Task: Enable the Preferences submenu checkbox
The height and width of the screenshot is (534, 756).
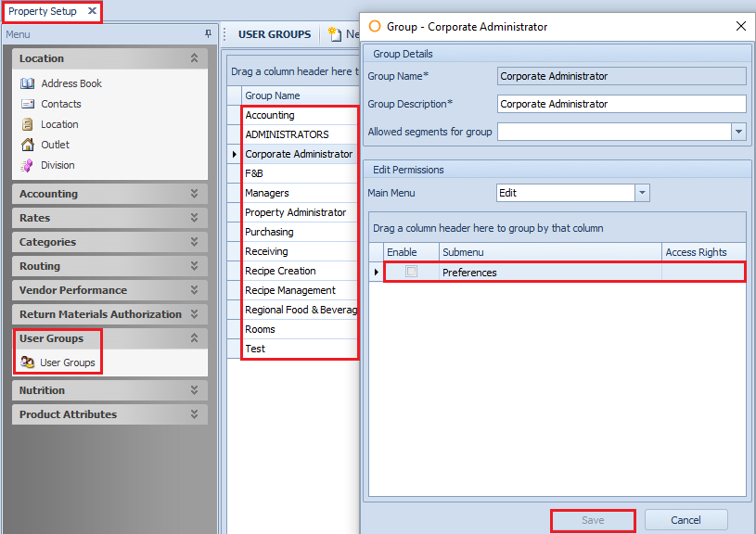Action: [411, 272]
